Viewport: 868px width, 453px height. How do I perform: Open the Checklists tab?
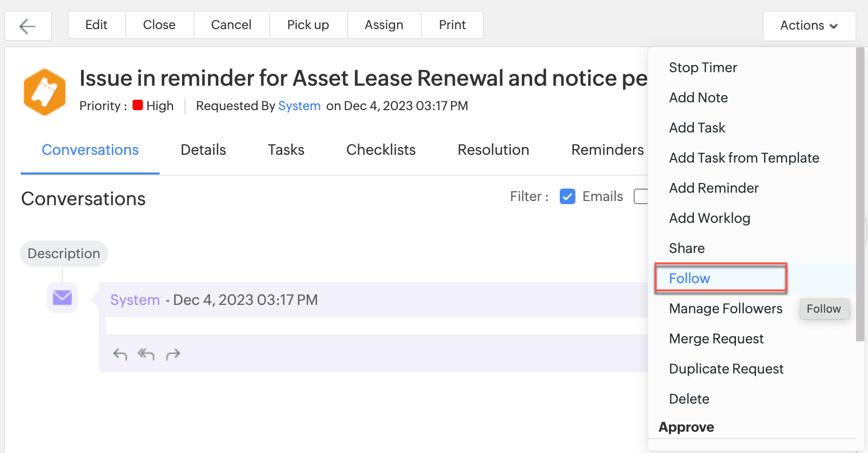pyautogui.click(x=381, y=150)
